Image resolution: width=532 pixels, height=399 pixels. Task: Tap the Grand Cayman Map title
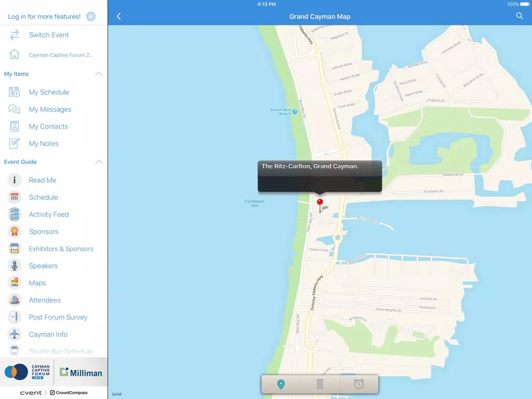(319, 17)
